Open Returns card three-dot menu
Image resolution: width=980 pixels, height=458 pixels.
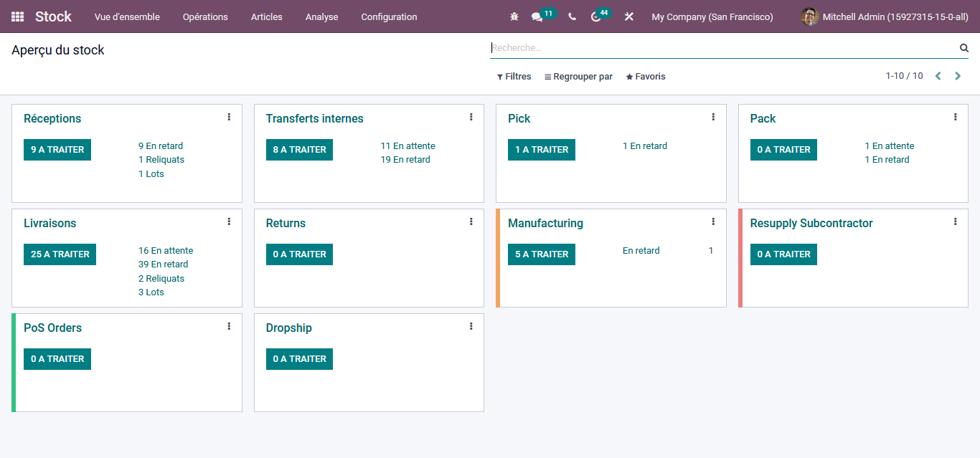point(471,221)
